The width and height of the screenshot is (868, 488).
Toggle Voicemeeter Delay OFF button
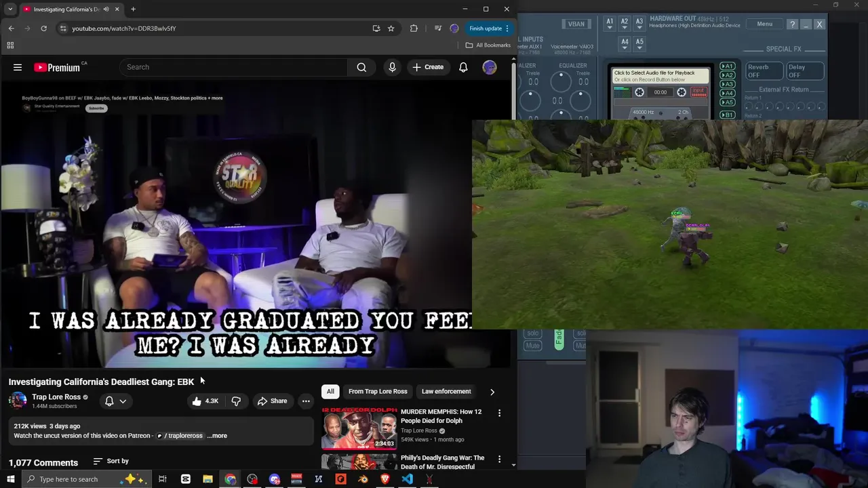[805, 71]
